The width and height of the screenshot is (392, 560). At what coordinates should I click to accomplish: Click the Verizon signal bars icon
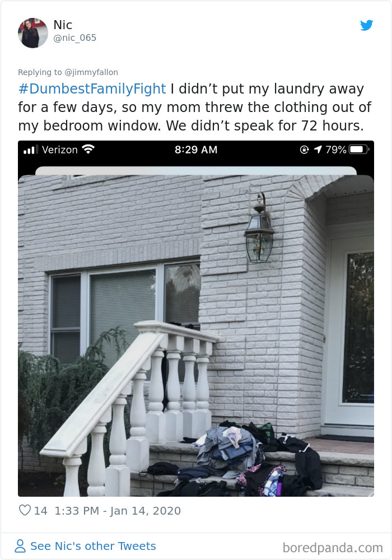click(31, 150)
